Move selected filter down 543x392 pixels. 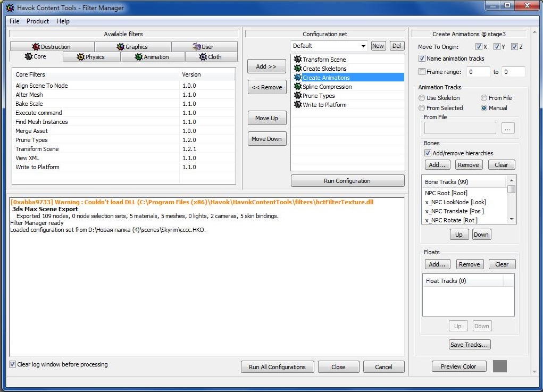pyautogui.click(x=266, y=139)
